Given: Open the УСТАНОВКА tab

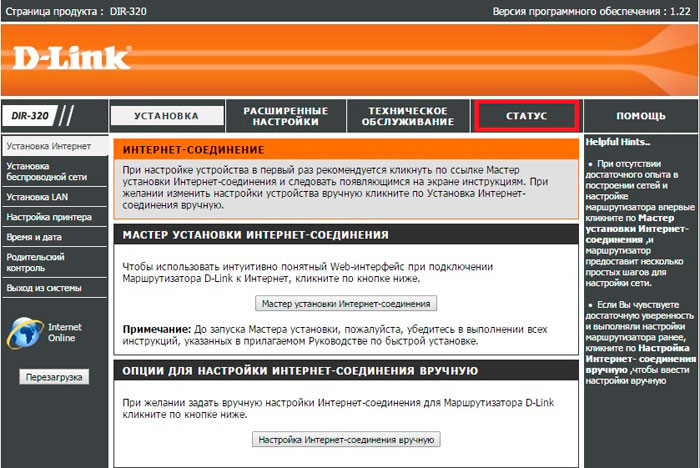Looking at the screenshot, I should coord(167,116).
